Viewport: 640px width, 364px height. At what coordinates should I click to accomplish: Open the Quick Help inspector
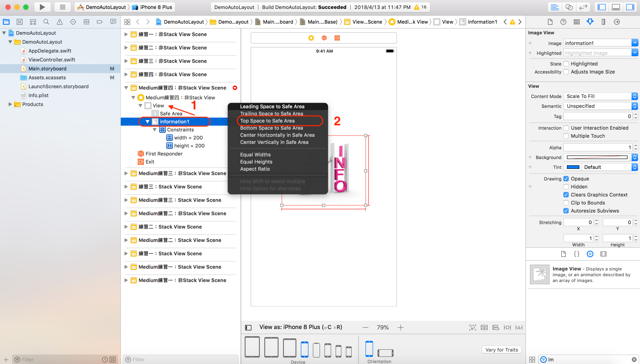(563, 22)
